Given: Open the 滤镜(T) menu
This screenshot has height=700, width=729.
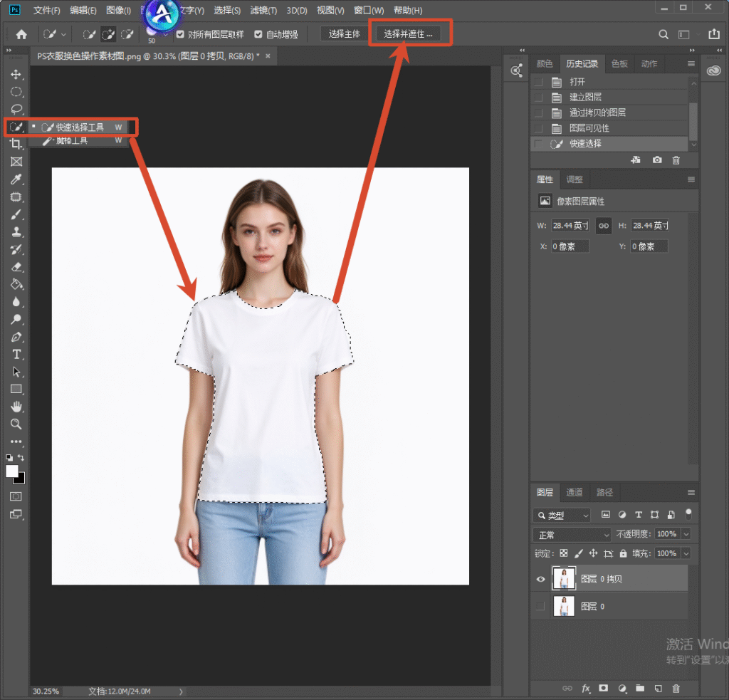Looking at the screenshot, I should (x=263, y=10).
